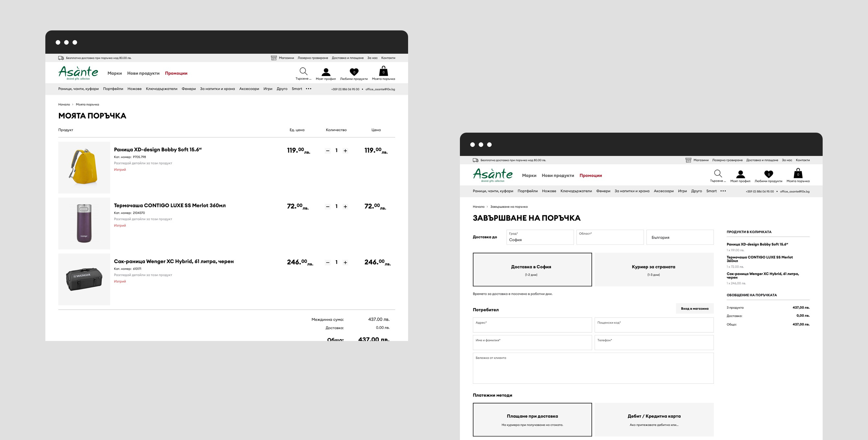Open Моят профил user icon in left window

click(x=325, y=72)
